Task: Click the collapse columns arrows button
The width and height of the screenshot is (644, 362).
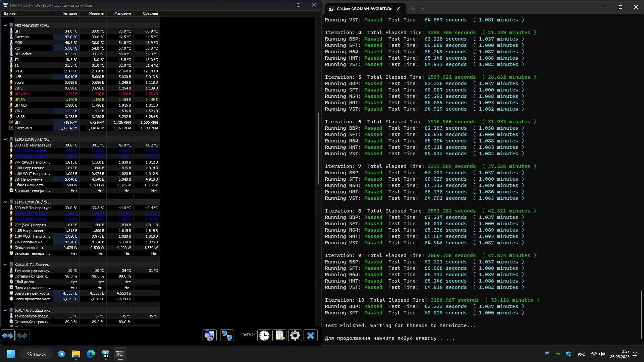Action: click(x=22, y=336)
